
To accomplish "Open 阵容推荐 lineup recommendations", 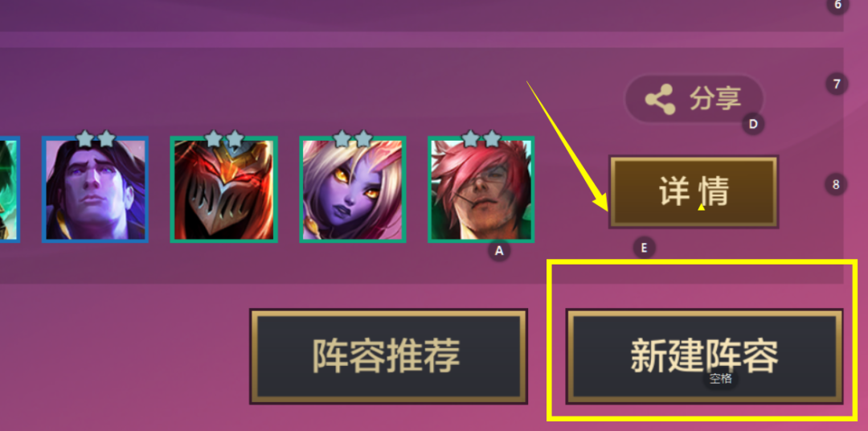I will (x=388, y=355).
